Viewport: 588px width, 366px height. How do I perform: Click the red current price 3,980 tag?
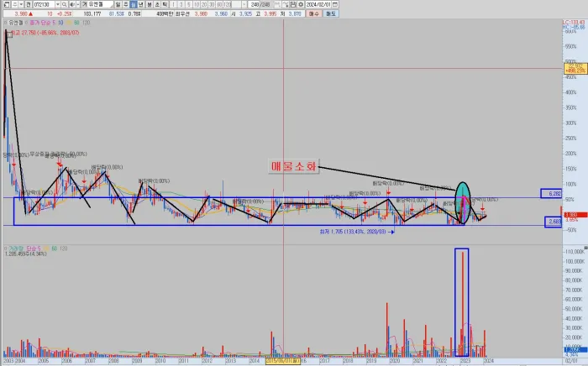[575, 215]
